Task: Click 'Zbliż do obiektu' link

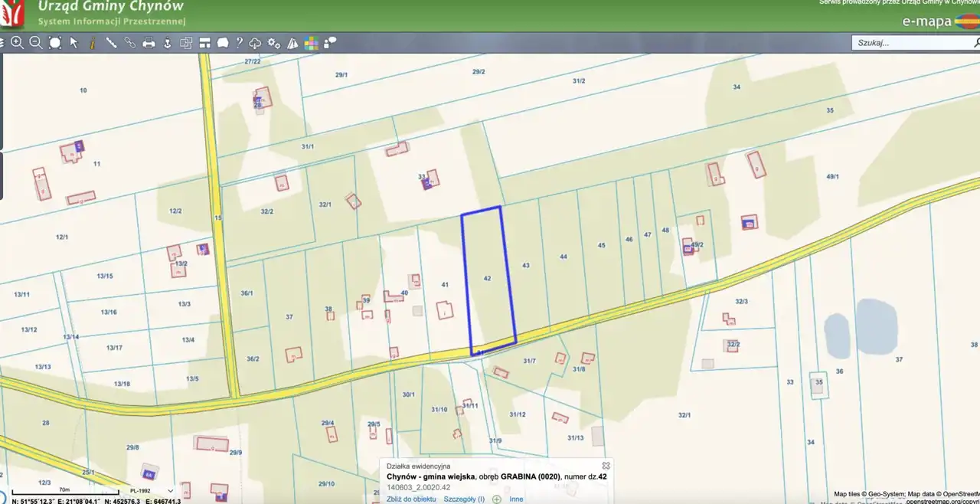Action: 412,499
